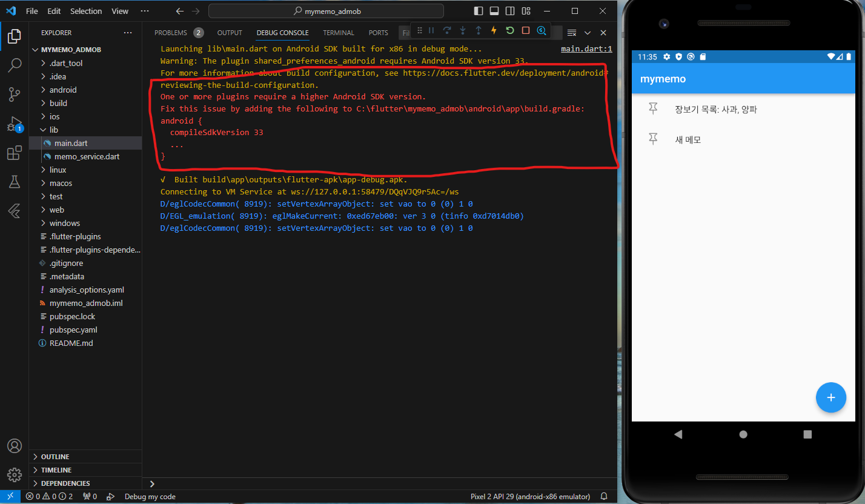Open the Selection menu
Viewport: 865px width, 504px height.
[x=86, y=11]
